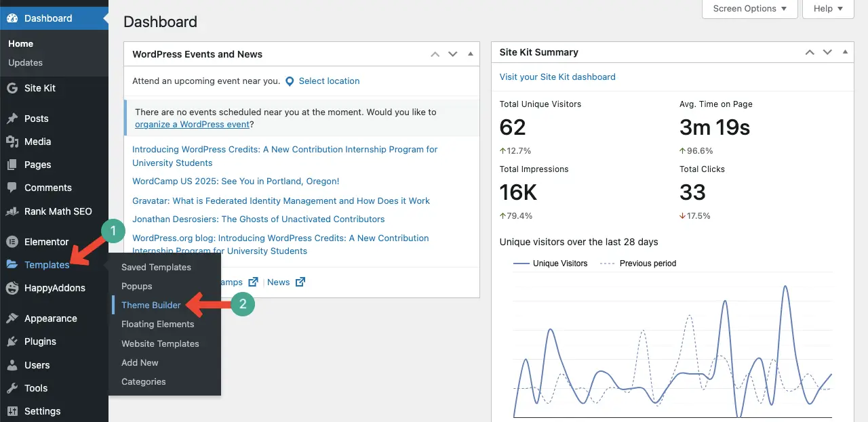Open Introducing WordPress Credits internship article
Screen dimensions: 868x422
285,156
